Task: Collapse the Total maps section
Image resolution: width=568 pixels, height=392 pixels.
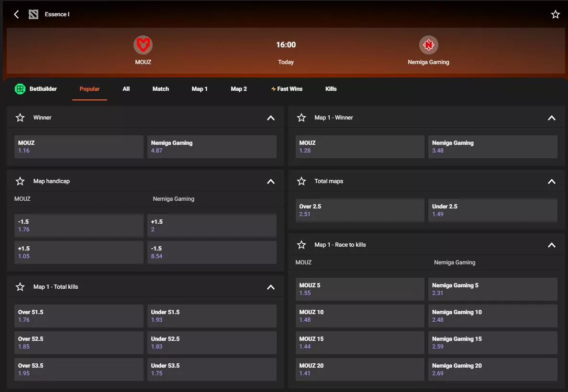Action: (552, 181)
